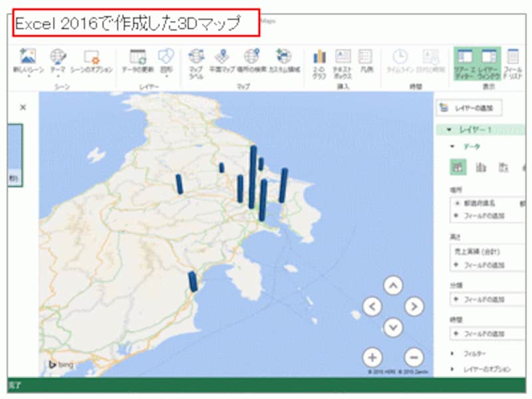Click Find Location (場所の検索) icon
The image size is (532, 399).
click(252, 56)
